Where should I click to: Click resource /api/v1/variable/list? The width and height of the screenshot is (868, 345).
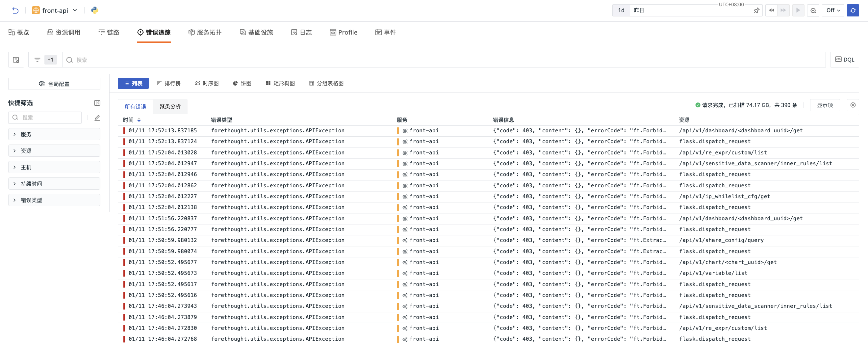713,273
